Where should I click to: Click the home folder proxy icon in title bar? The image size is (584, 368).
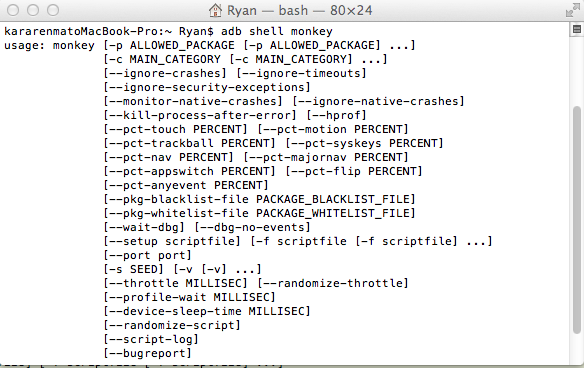[x=215, y=10]
